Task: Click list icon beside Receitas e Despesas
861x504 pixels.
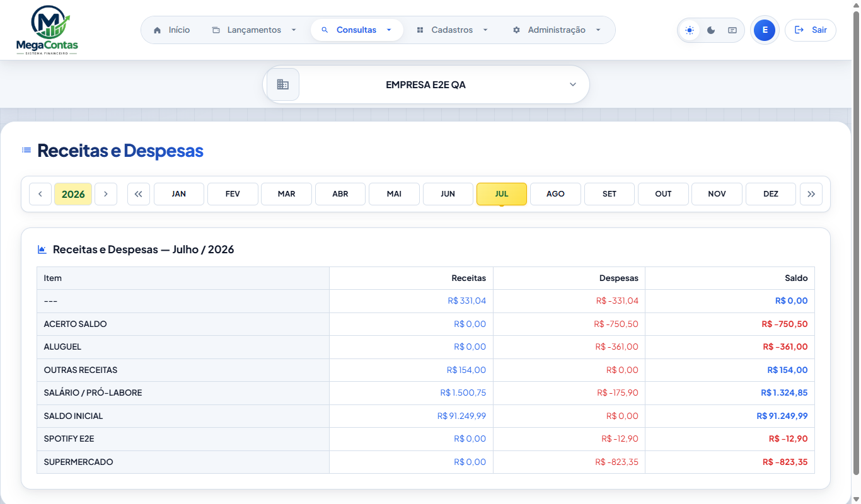Action: (26, 151)
